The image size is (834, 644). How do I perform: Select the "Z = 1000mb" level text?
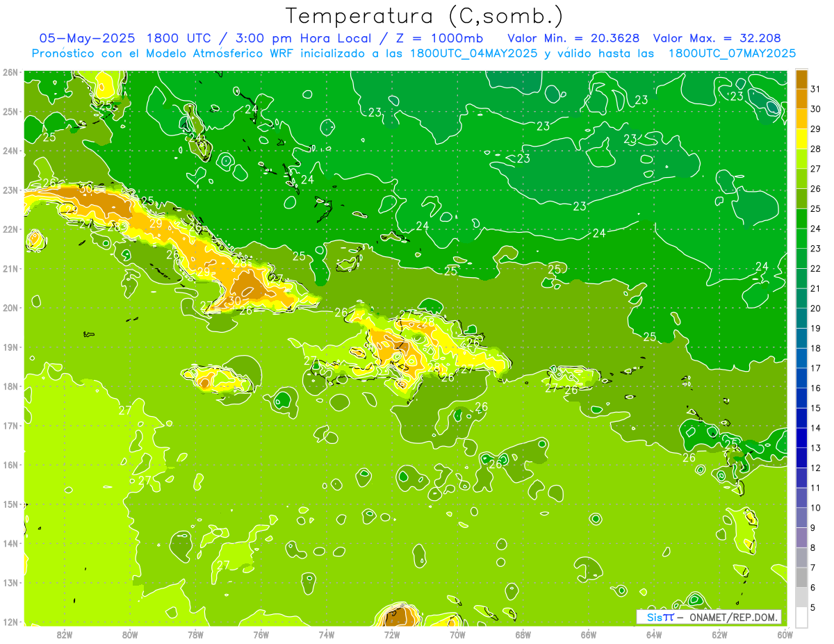click(x=439, y=38)
